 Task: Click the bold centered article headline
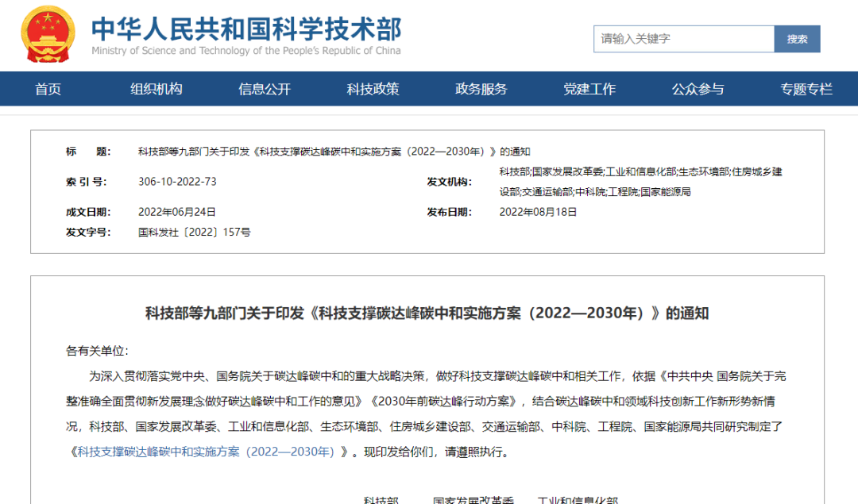pos(427,314)
